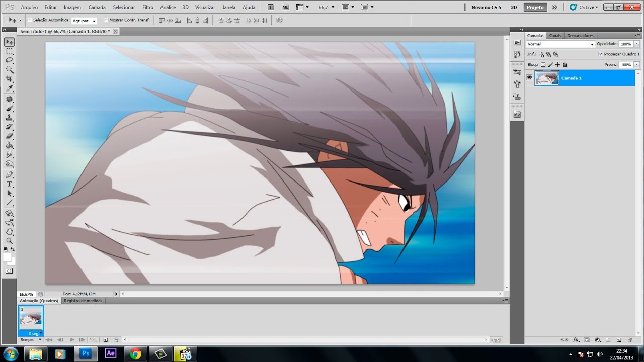Select the Hand tool
644x362 pixels.
pyautogui.click(x=9, y=232)
